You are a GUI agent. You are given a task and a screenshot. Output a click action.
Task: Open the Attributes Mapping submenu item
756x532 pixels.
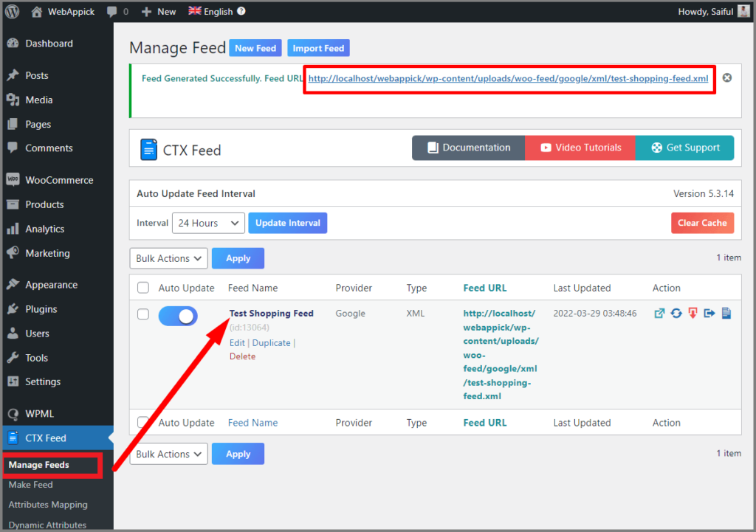pos(48,505)
